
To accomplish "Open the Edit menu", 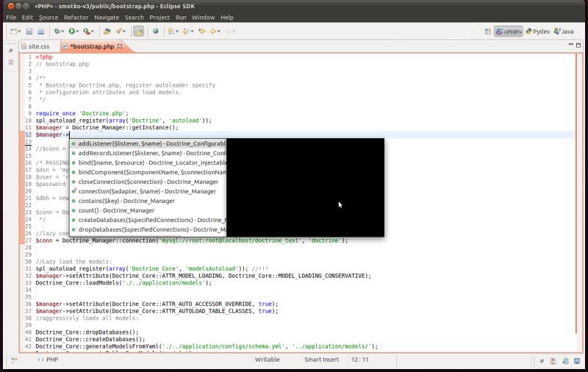I will pos(27,17).
